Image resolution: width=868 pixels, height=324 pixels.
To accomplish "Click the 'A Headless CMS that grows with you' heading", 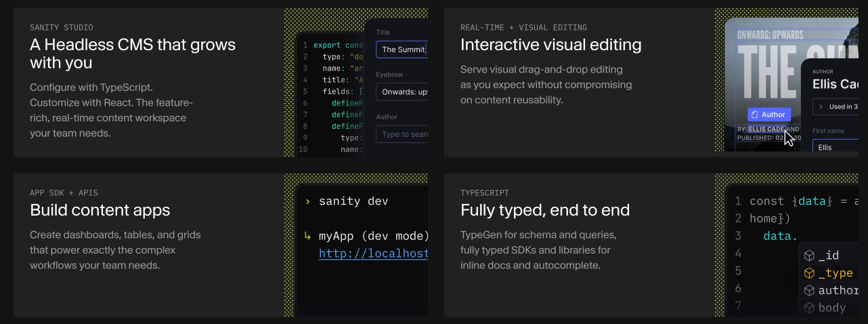I will (x=133, y=54).
